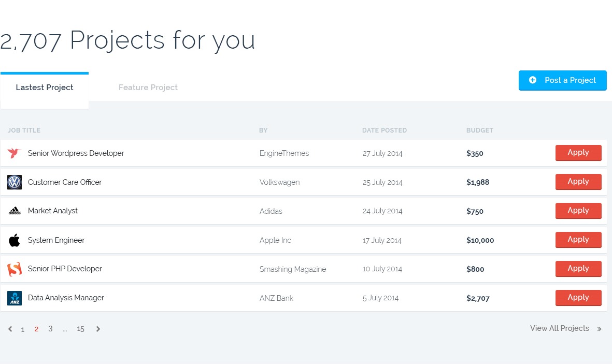Open the Data Analysis Manager title
The image size is (612, 364).
pos(66,298)
